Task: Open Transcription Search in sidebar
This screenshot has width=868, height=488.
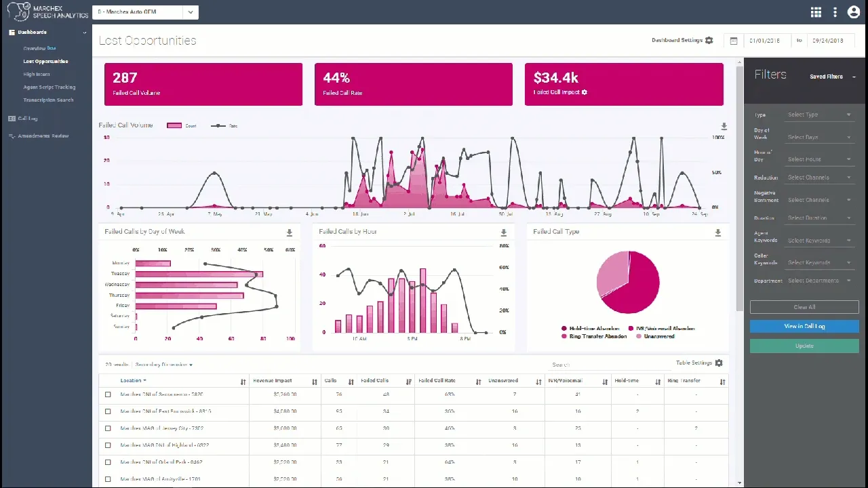Action: [48, 100]
